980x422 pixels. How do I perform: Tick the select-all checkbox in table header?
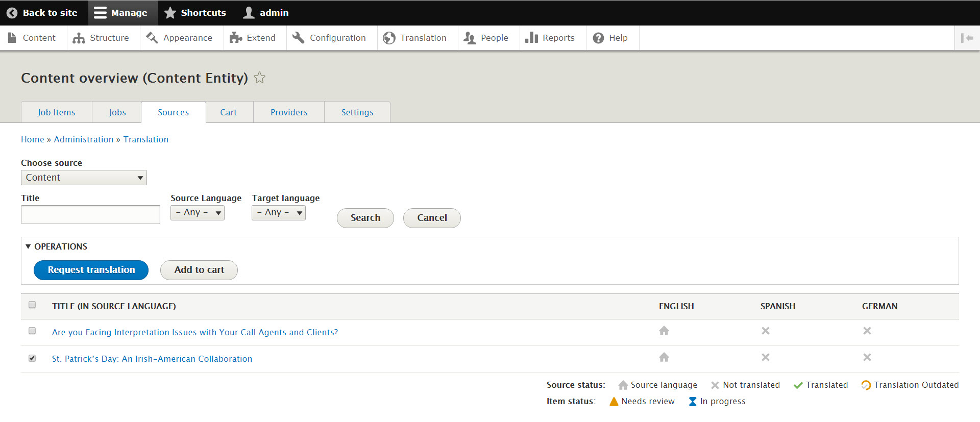32,305
